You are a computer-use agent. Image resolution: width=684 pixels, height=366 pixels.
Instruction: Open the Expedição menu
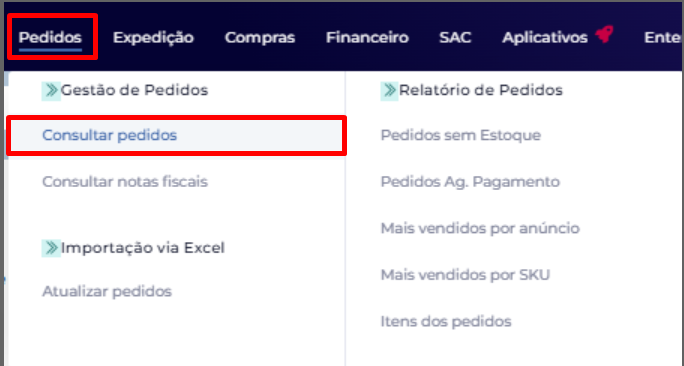(153, 38)
